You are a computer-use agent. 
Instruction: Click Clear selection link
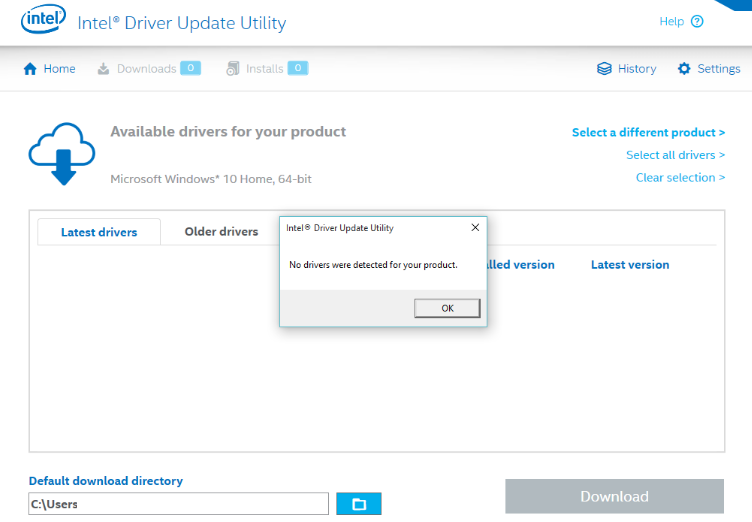click(680, 178)
